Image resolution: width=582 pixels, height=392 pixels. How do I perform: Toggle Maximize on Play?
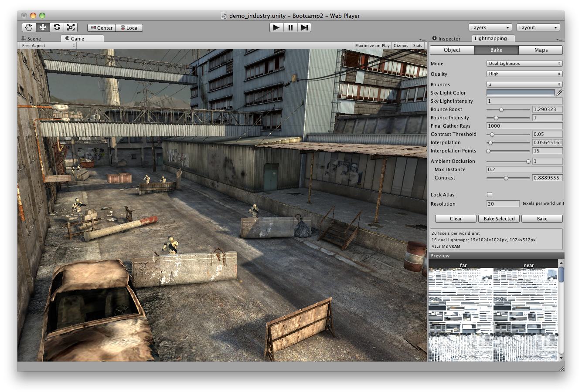click(x=373, y=45)
